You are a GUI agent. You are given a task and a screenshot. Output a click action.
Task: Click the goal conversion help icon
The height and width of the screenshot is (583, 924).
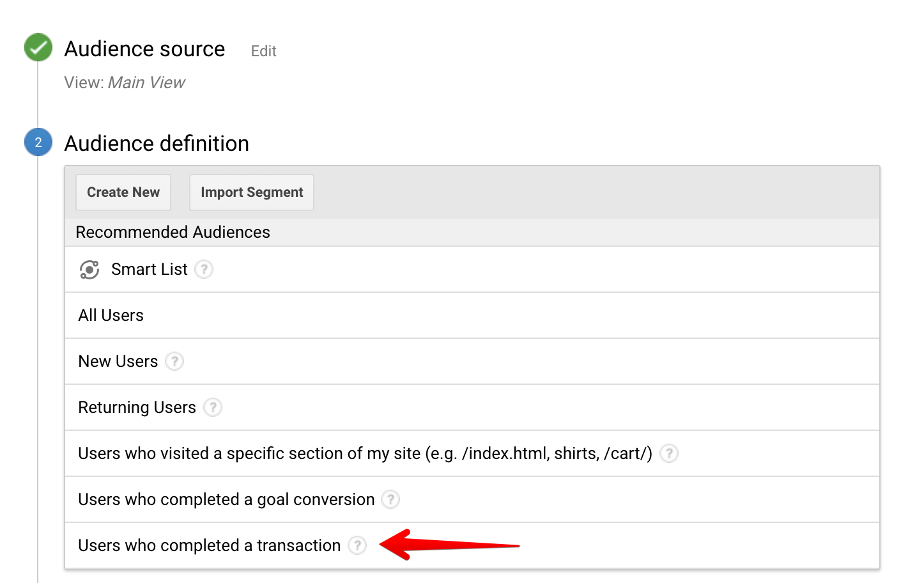click(x=390, y=499)
